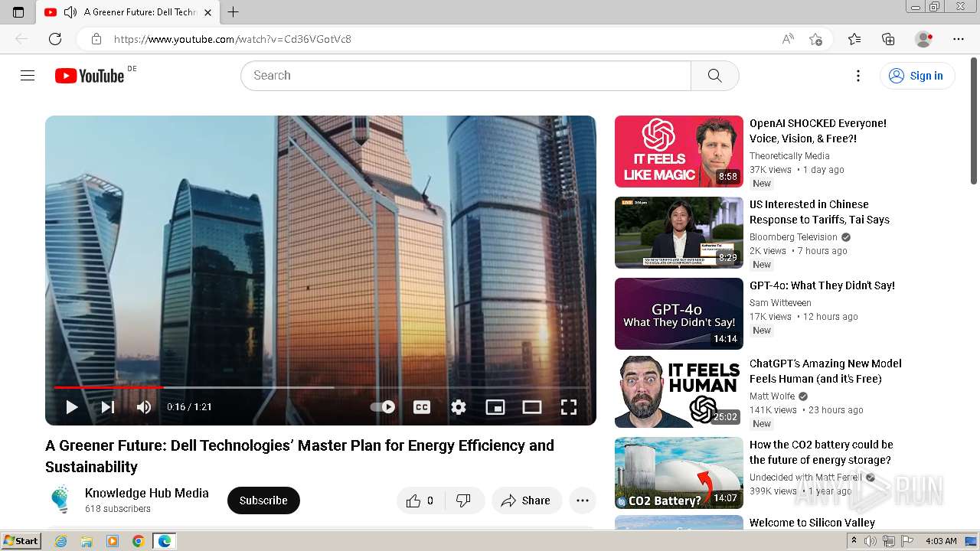Viewport: 980px width, 551px height.
Task: Enter full screen mode
Action: (x=569, y=407)
